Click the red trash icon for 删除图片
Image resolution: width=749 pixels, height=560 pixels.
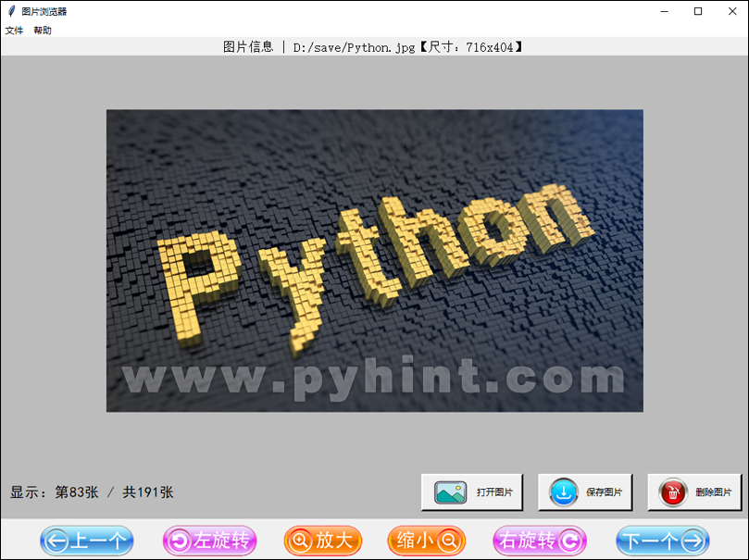point(673,492)
